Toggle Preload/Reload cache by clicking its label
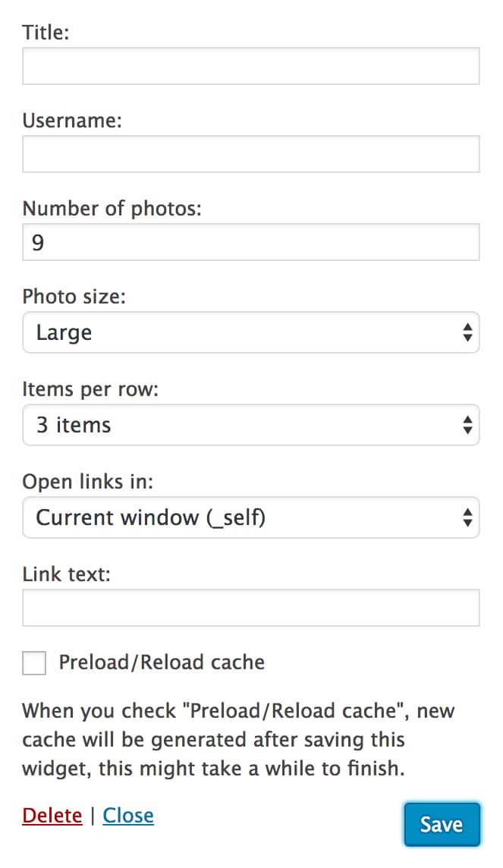 point(162,662)
